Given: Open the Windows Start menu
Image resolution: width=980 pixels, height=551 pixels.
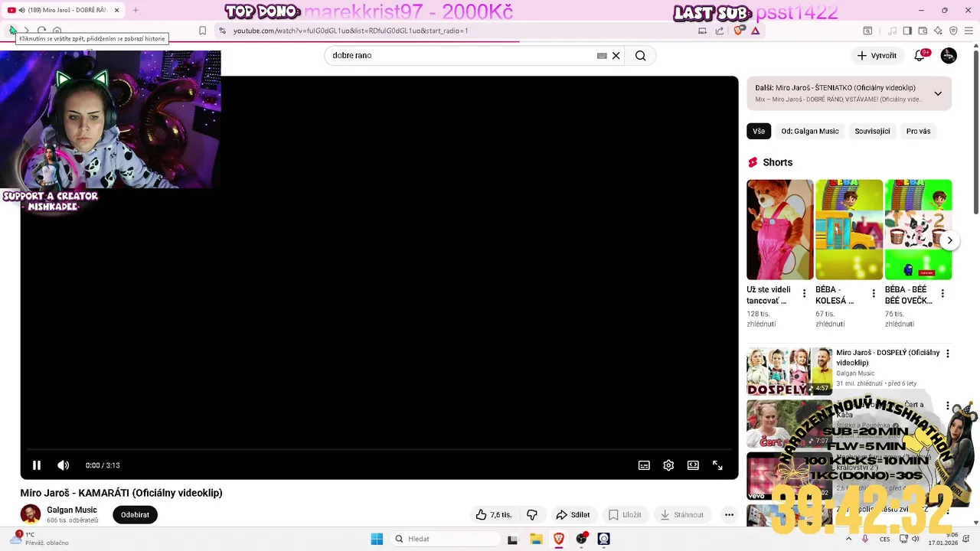Looking at the screenshot, I should pyautogui.click(x=377, y=539).
